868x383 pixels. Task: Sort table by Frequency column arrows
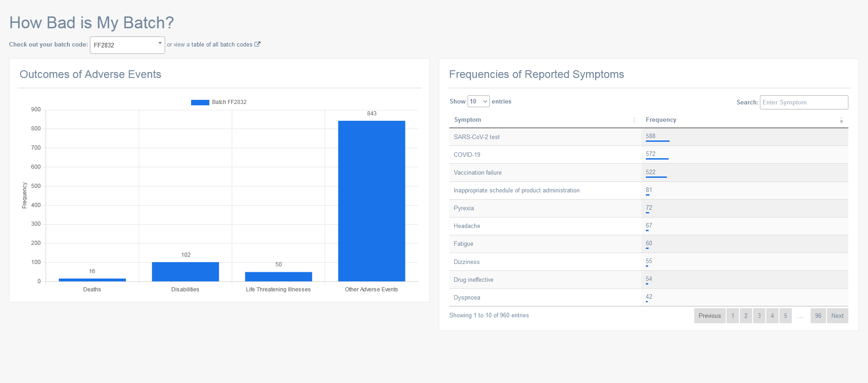click(841, 120)
